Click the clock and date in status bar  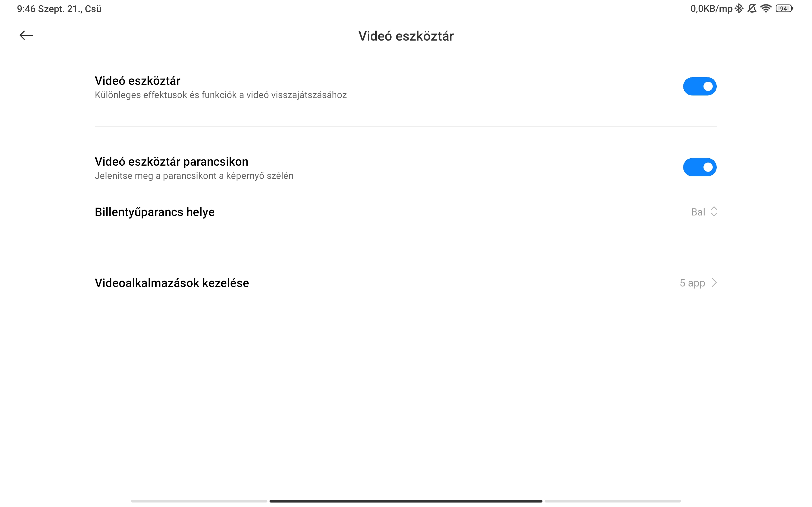(x=59, y=9)
